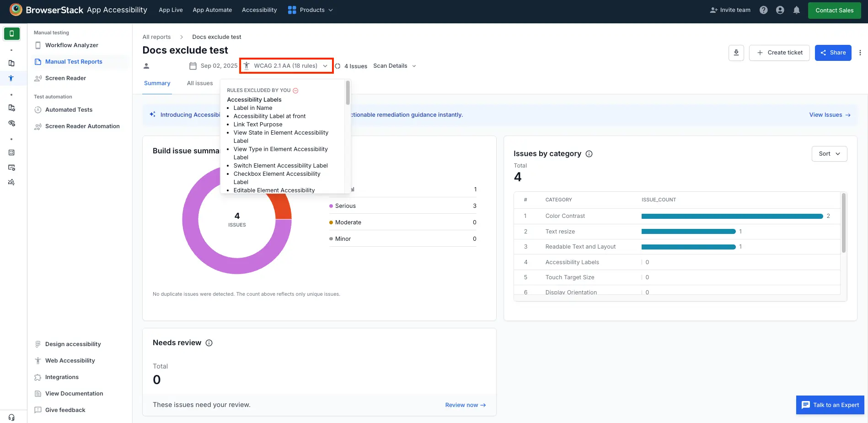Click the BrowserStack logo

tap(16, 10)
